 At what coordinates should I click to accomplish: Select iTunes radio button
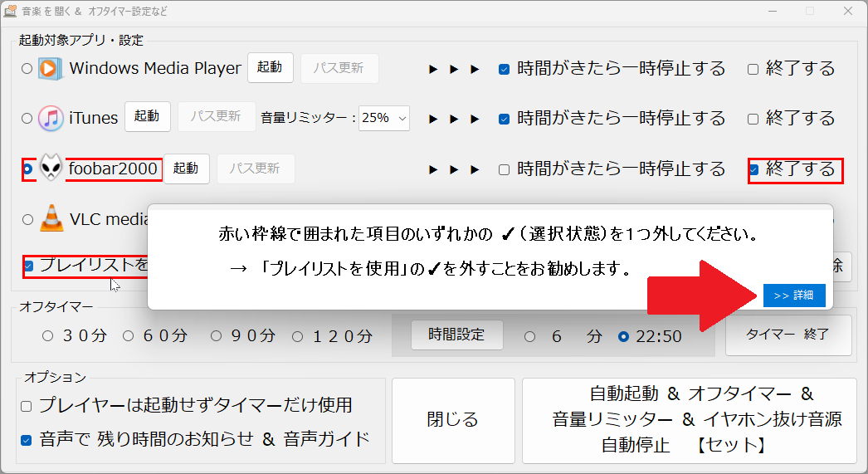click(x=27, y=118)
